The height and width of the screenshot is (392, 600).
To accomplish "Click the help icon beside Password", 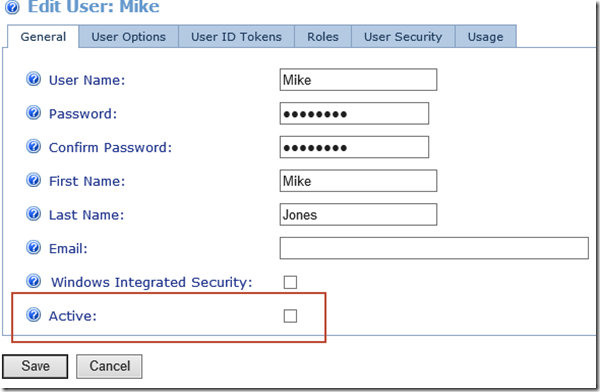I will point(33,113).
